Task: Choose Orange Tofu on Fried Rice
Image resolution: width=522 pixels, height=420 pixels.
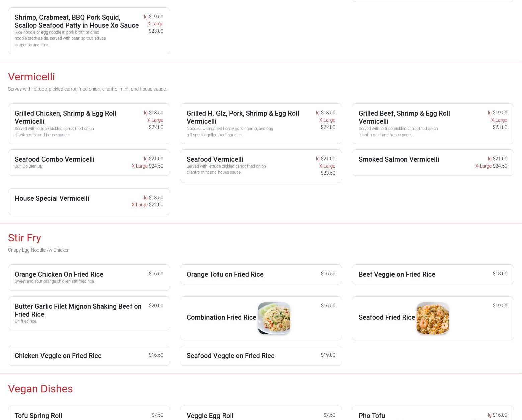Action: 261,274
